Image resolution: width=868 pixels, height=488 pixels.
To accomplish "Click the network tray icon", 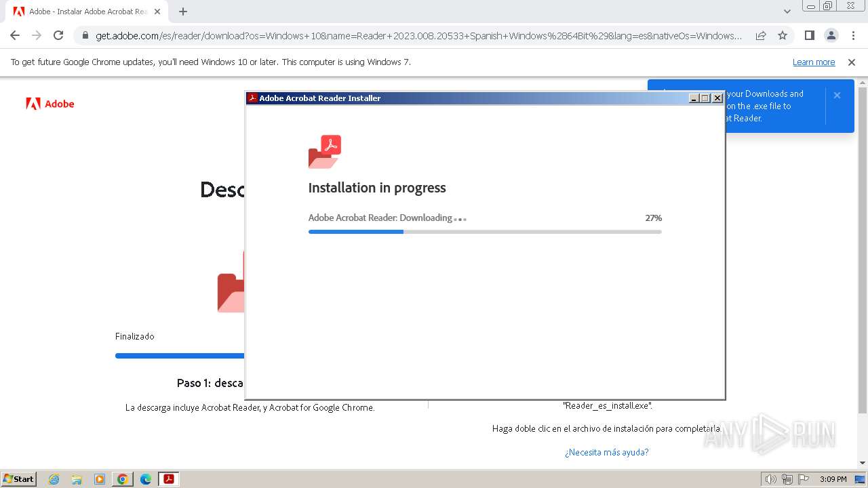I will click(787, 479).
